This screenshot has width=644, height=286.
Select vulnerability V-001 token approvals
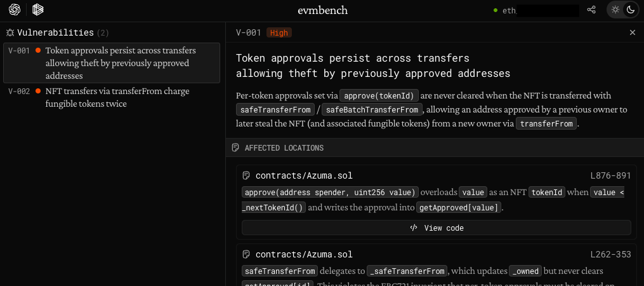(112, 62)
